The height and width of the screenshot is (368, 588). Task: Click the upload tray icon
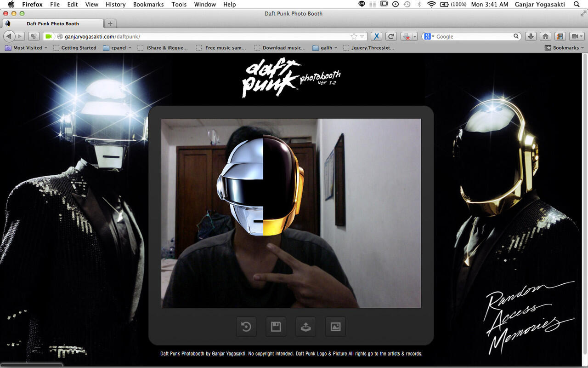click(x=306, y=327)
